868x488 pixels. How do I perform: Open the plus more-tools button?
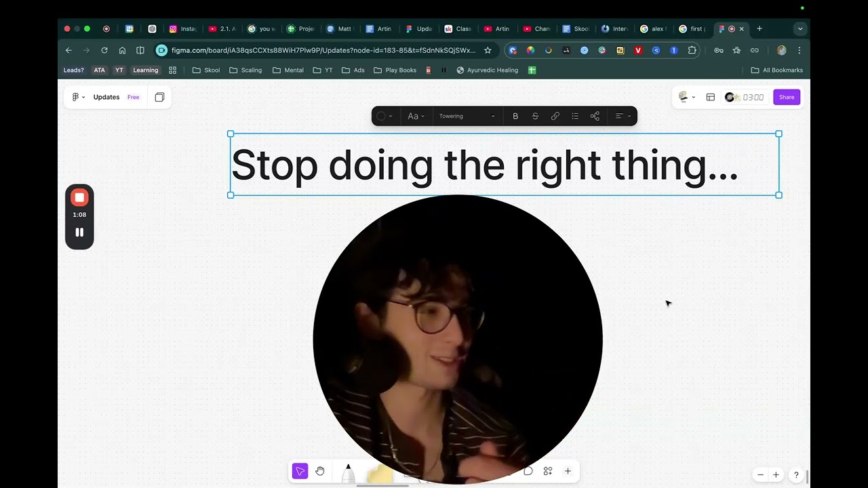click(568, 471)
